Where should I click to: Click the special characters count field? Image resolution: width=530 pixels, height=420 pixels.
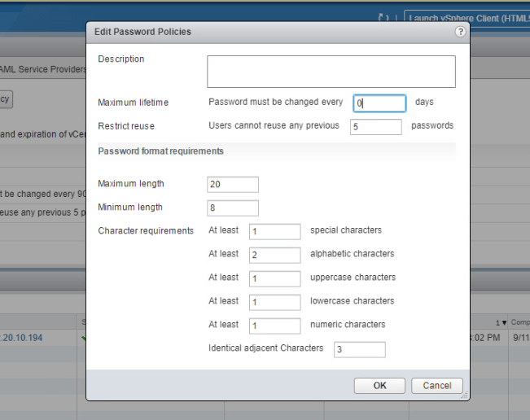tap(274, 232)
